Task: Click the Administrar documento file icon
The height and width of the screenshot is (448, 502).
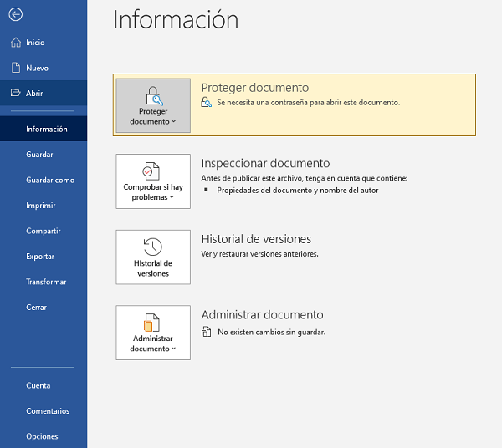Action: click(x=152, y=323)
